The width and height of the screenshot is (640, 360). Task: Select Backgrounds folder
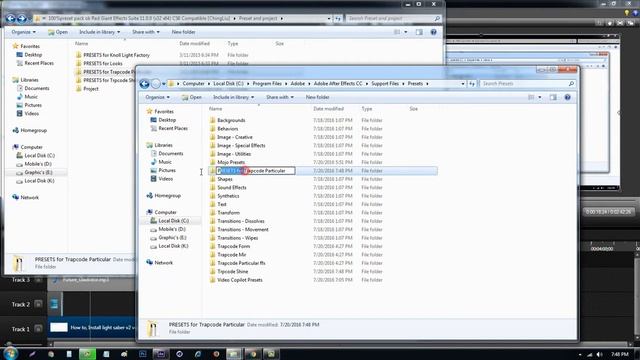(231, 120)
